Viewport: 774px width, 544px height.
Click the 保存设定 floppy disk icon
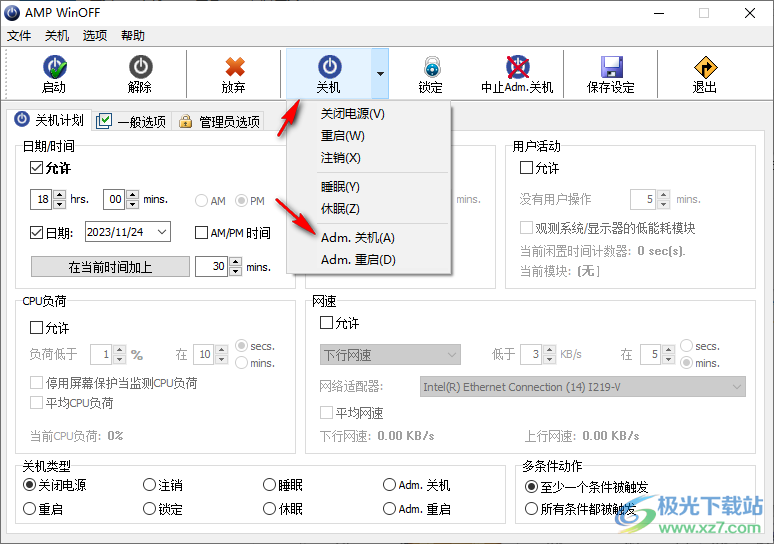coord(611,67)
